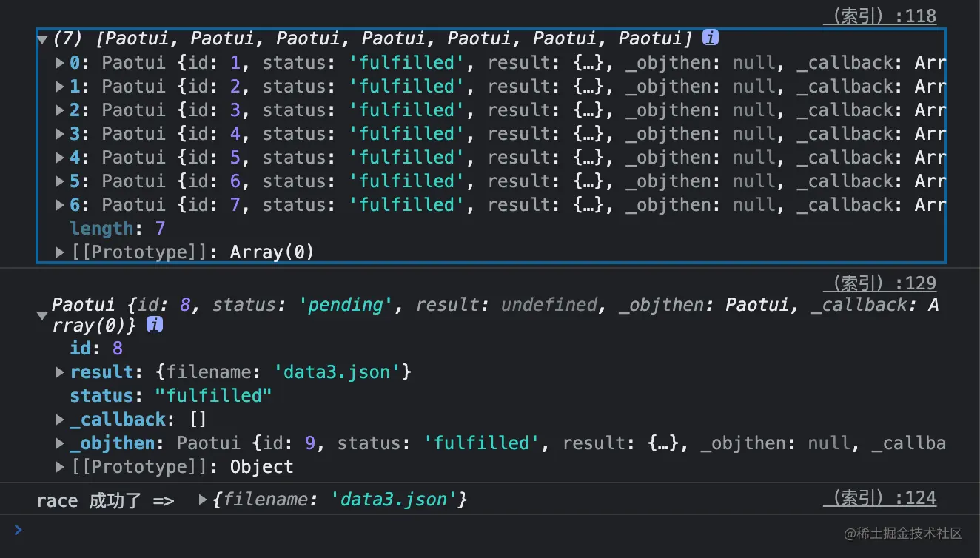Viewport: 980px width, 558px height.
Task: Collapse the Paotui object with id 8
Action: [42, 316]
